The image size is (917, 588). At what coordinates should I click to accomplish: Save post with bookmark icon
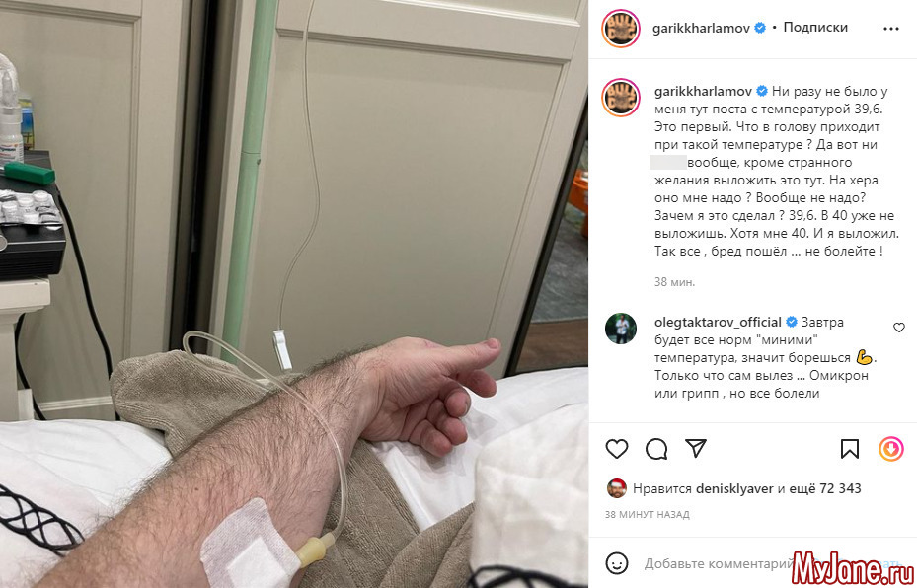850,449
